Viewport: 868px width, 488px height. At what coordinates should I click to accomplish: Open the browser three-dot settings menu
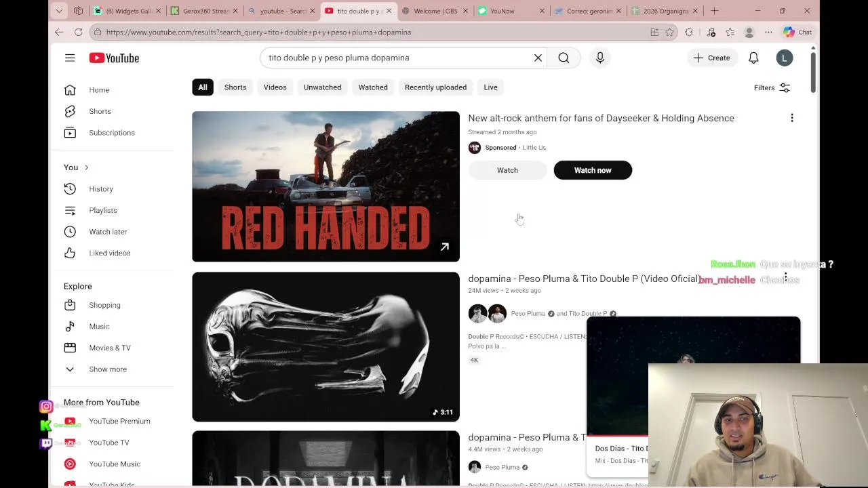(768, 32)
